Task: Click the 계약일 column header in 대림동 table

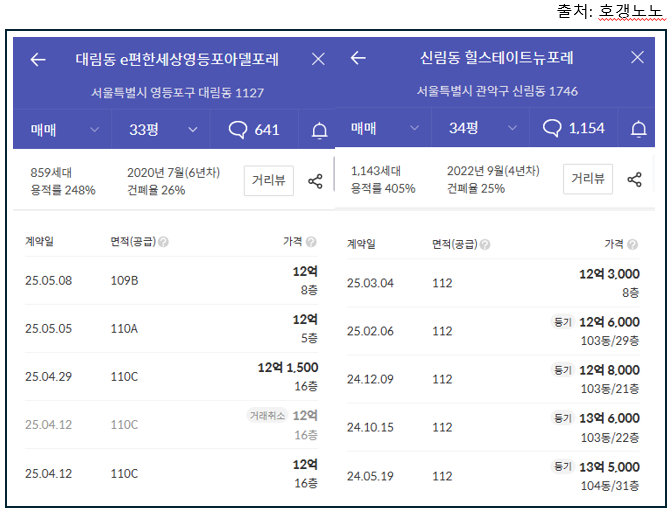Action: (x=39, y=241)
